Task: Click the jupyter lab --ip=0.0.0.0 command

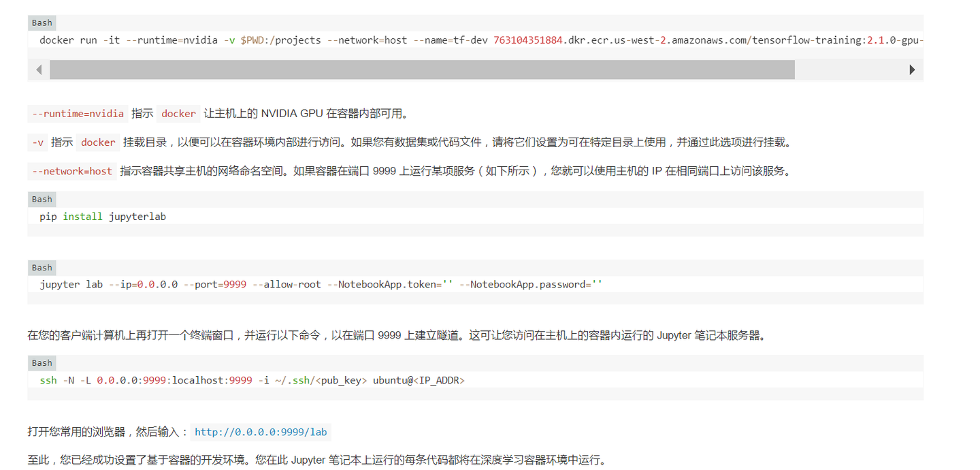Action: (x=321, y=285)
